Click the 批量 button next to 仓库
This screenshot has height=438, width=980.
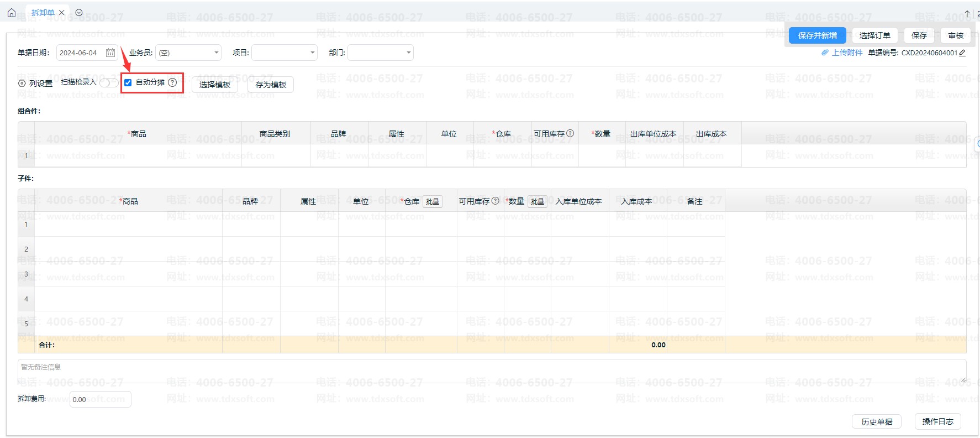[x=433, y=201]
